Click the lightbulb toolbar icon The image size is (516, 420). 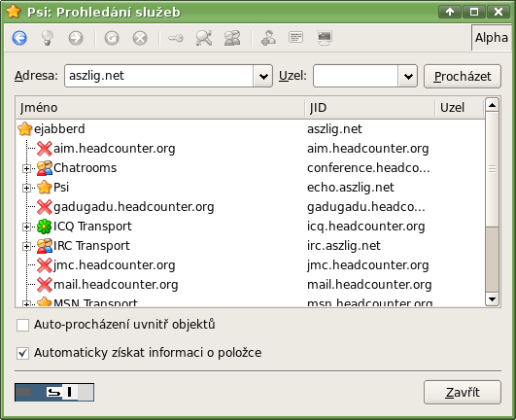[x=48, y=38]
